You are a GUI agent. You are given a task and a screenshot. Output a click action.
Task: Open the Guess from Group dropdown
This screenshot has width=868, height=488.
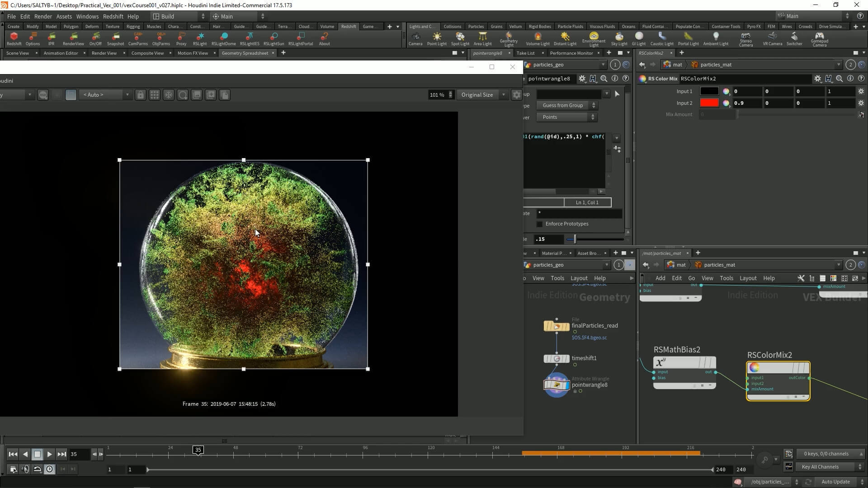[x=567, y=105]
